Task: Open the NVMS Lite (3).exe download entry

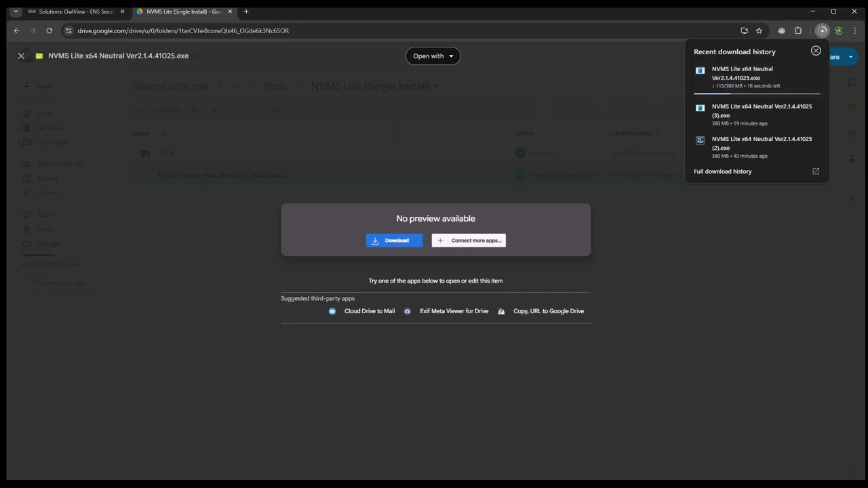Action: point(757,115)
